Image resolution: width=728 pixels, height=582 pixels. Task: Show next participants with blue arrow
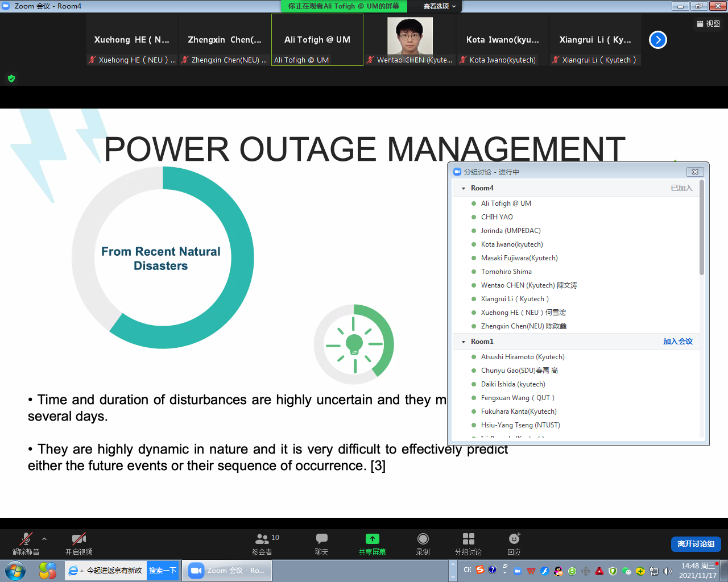click(657, 40)
